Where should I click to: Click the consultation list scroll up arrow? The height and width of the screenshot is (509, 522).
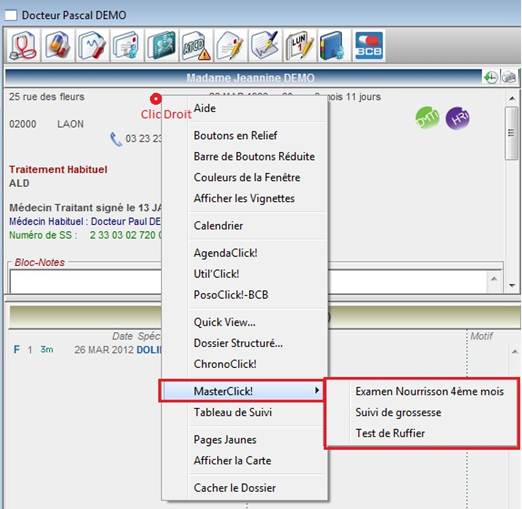(x=515, y=351)
